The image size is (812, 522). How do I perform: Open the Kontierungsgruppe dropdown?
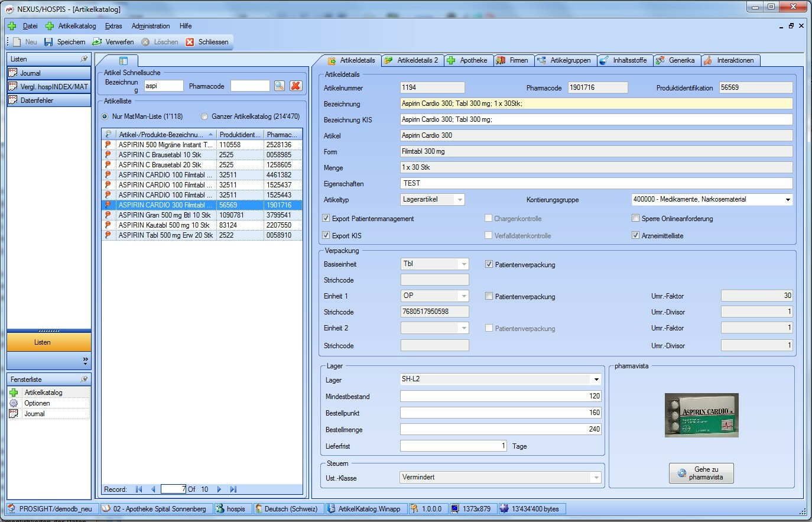click(787, 200)
